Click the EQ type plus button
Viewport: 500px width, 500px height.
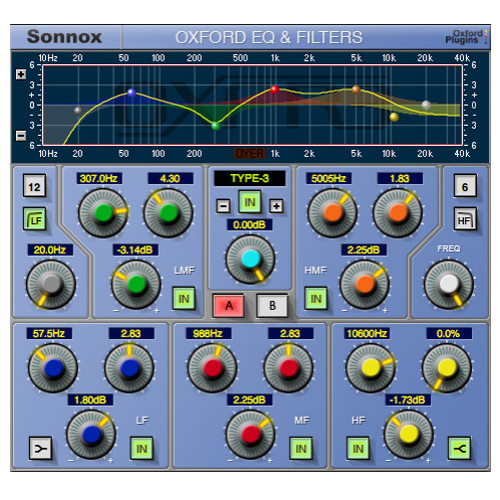click(276, 206)
